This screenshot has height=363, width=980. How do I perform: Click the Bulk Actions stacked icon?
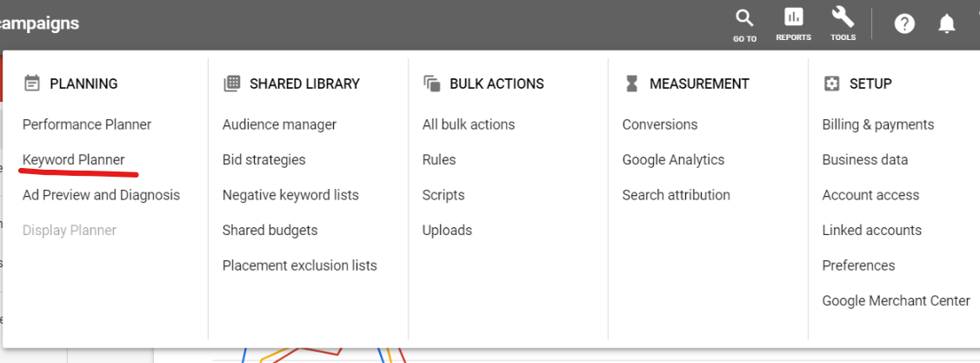[432, 84]
